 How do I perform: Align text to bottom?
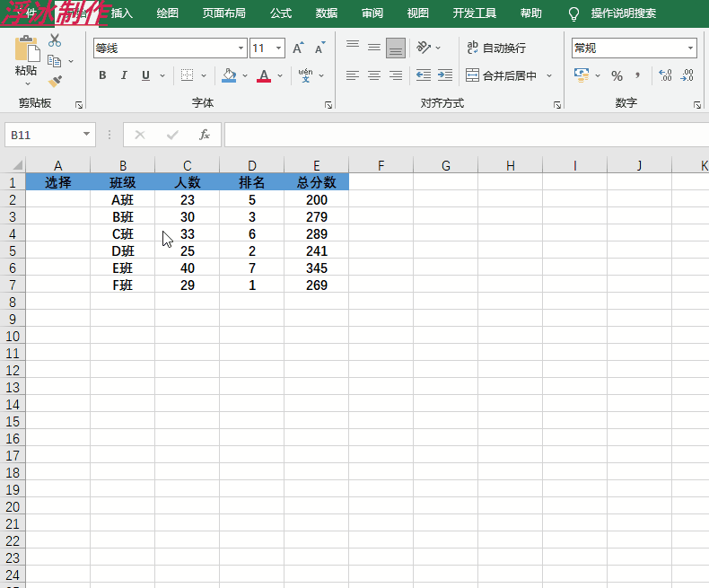click(396, 48)
